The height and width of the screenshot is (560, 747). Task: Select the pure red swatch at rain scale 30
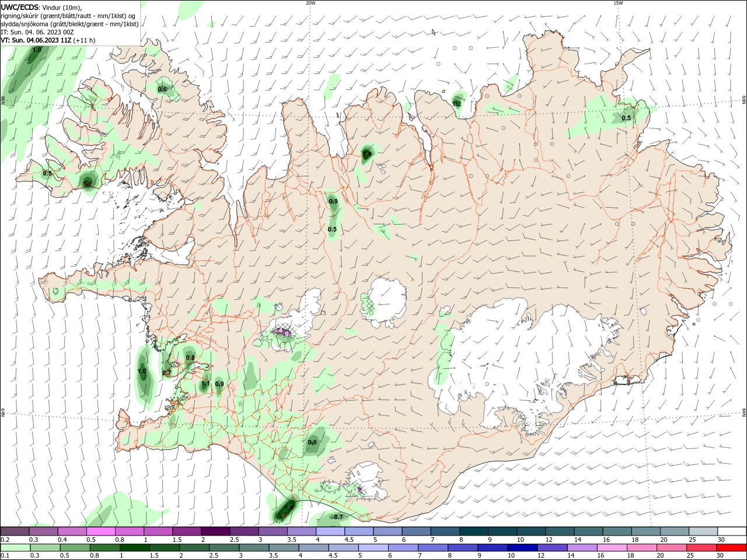click(731, 548)
